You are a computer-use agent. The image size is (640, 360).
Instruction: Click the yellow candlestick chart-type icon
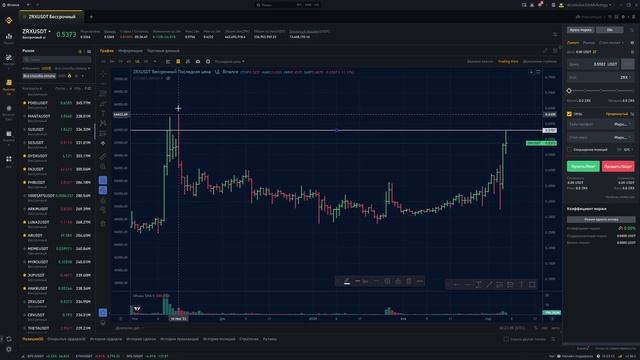tap(178, 62)
